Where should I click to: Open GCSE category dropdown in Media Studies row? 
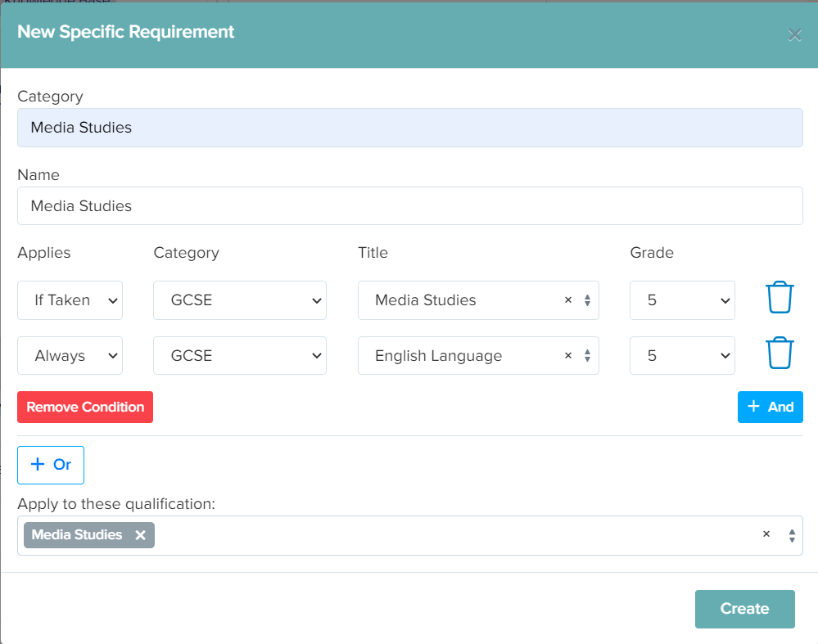pos(240,300)
